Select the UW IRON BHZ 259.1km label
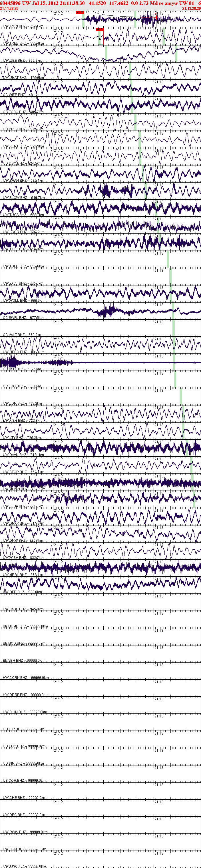 23,26
